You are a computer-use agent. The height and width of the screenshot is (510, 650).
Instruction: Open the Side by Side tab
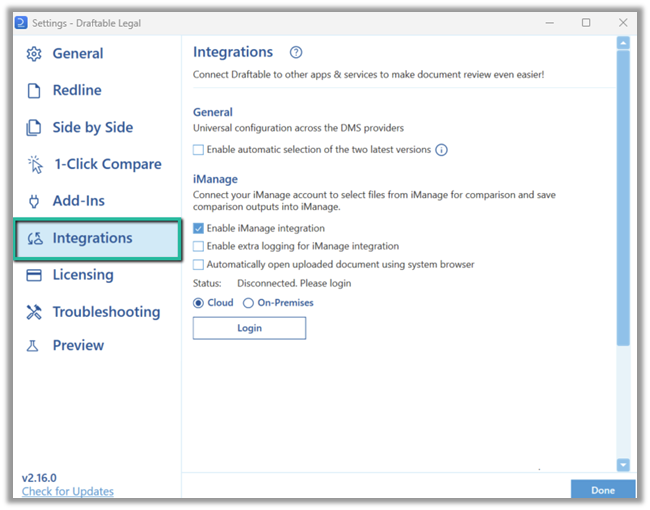click(x=93, y=127)
